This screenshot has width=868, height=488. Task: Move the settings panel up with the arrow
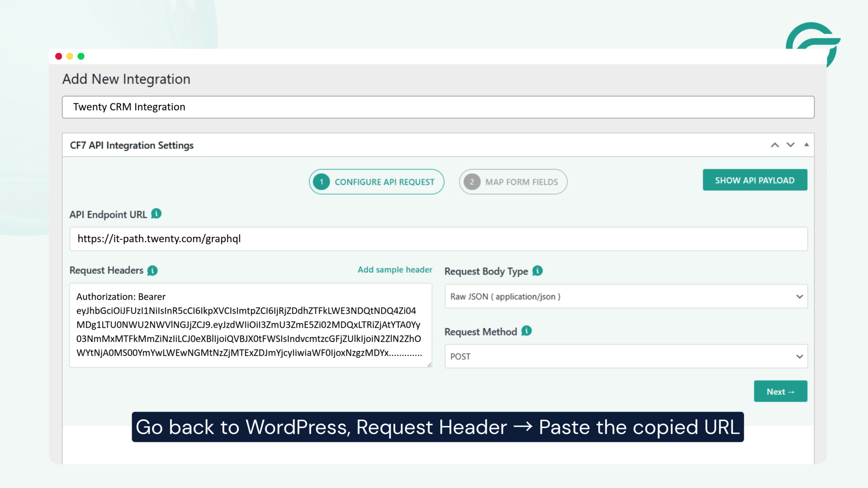pos(775,145)
